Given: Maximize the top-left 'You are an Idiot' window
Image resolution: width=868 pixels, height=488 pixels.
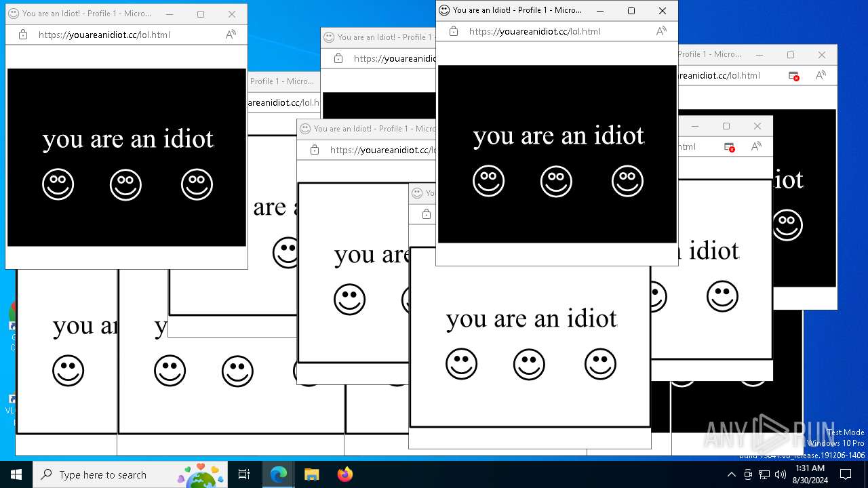Looking at the screenshot, I should click(201, 14).
